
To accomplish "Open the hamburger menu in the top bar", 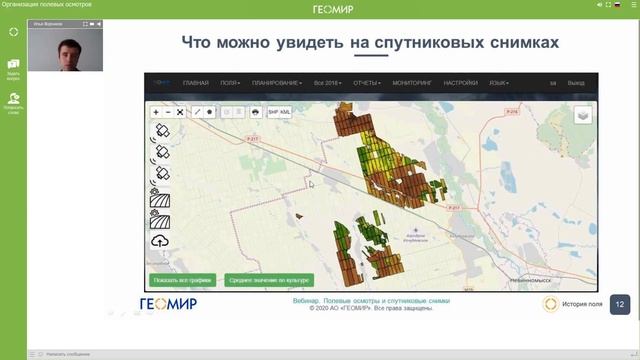I will click(634, 4).
